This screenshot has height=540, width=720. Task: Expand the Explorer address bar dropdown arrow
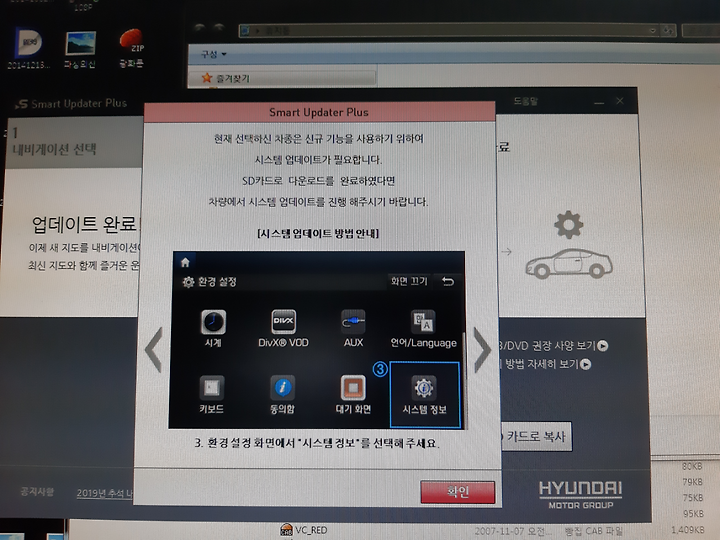point(652,31)
